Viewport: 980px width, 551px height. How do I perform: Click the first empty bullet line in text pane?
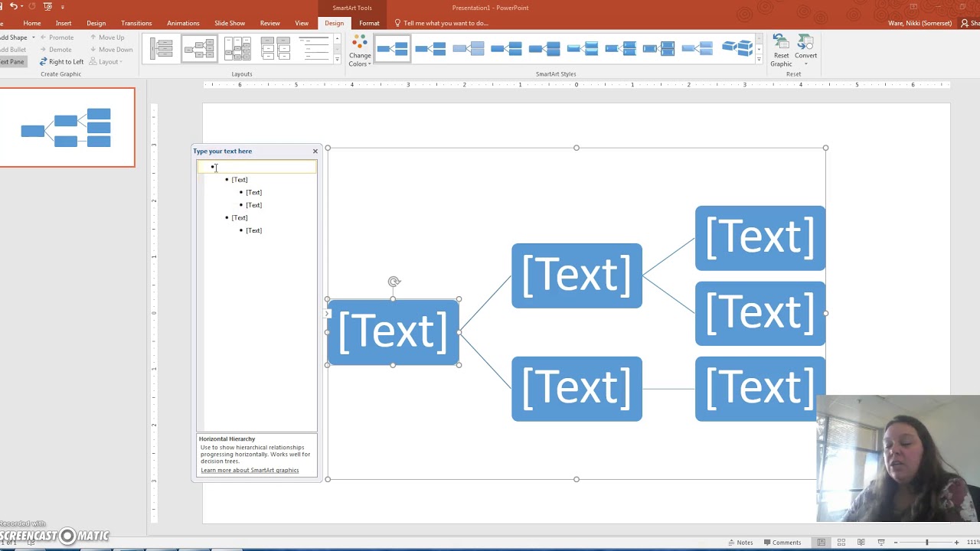(256, 167)
